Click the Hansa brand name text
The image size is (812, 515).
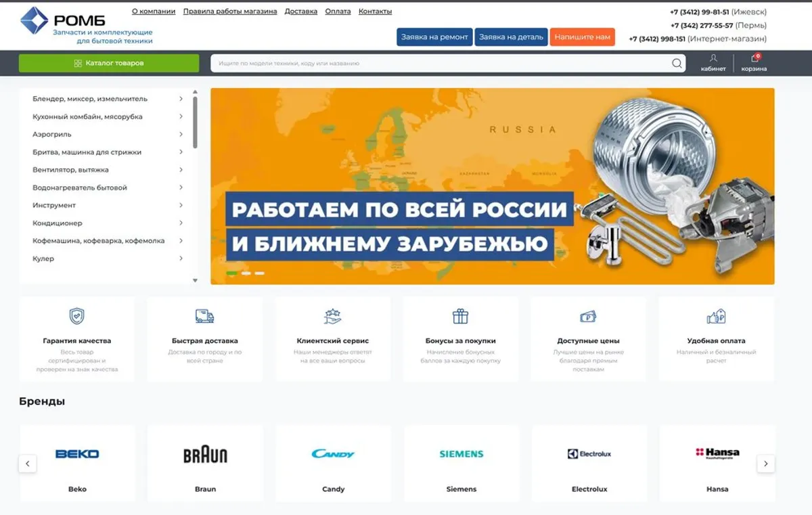point(717,489)
